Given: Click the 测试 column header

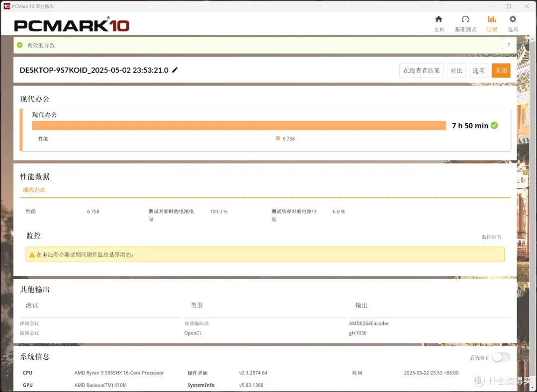Looking at the screenshot, I should (x=32, y=305).
